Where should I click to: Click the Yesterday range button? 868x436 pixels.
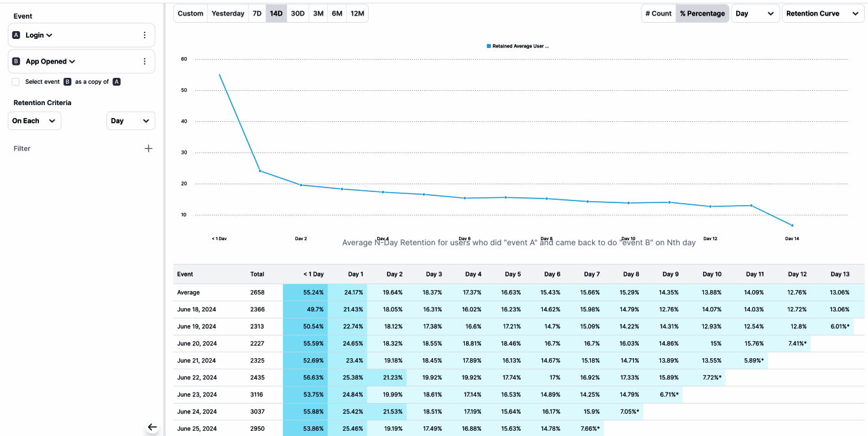coord(227,13)
